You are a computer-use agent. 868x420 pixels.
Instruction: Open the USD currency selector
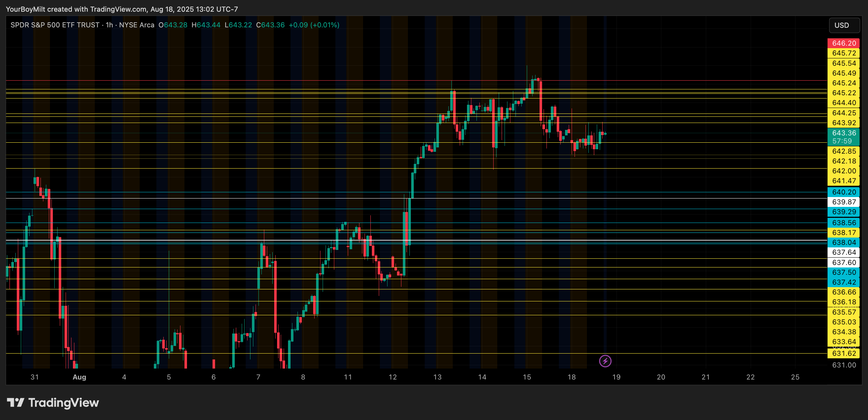(844, 25)
